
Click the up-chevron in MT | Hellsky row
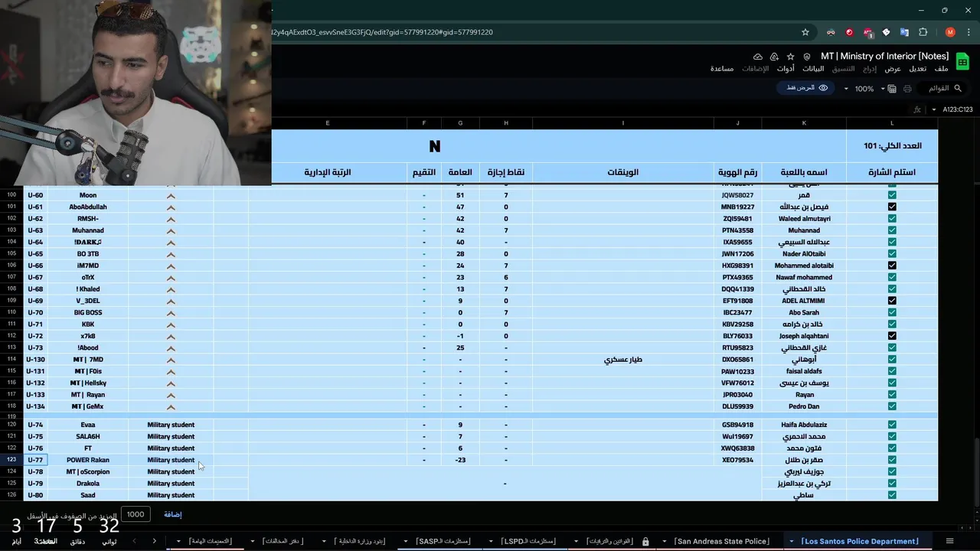(171, 383)
